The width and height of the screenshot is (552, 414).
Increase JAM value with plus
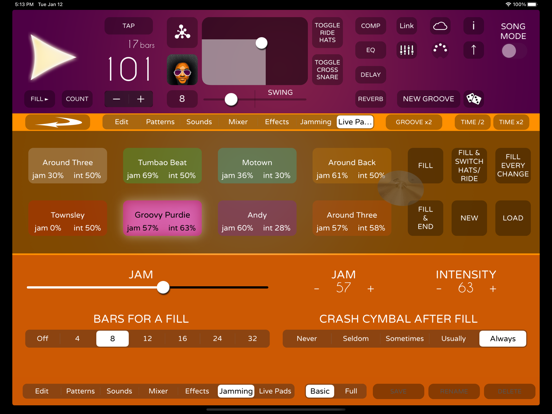point(370,289)
